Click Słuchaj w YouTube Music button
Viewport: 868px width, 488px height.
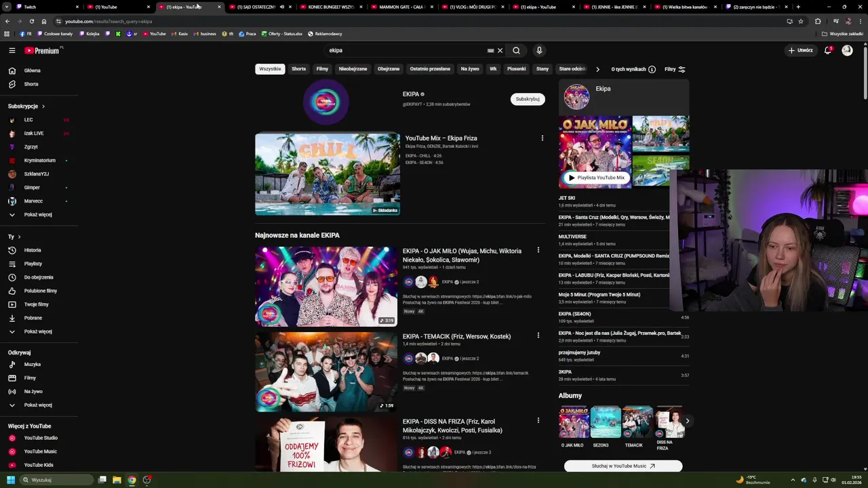(623, 466)
